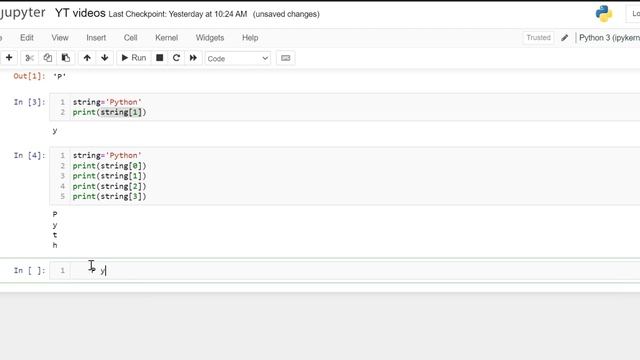Viewport: 640px width, 360px height.
Task: Click the pencil edit mode icon
Action: click(564, 38)
